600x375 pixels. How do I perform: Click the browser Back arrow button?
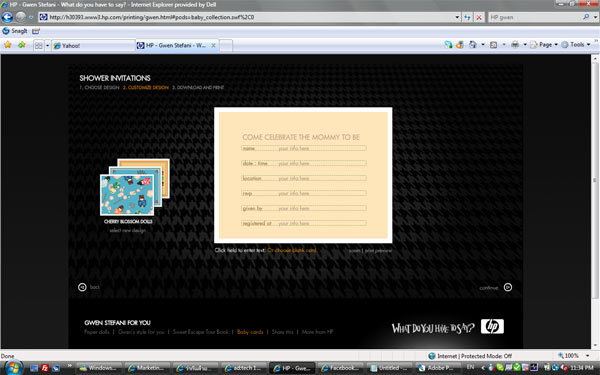[7, 17]
